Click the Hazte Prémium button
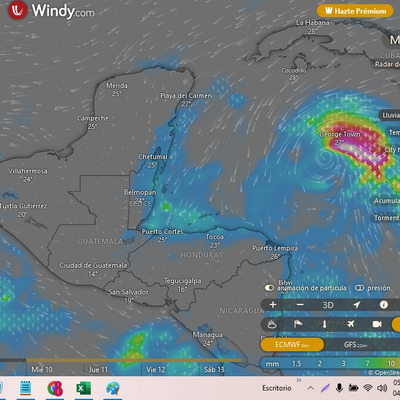Viewport: 400px width, 400px height. pyautogui.click(x=355, y=11)
